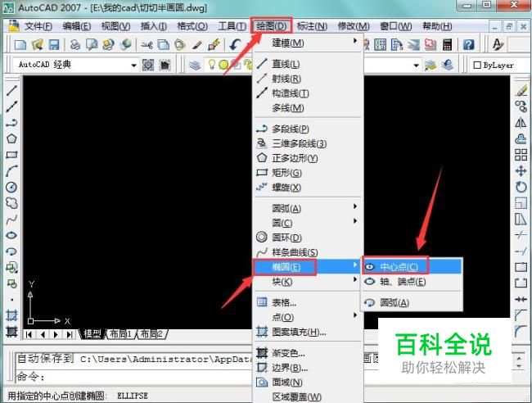This screenshot has width=532, height=403.
Task: Toggle the layer freeze sun icon
Action: (x=223, y=65)
